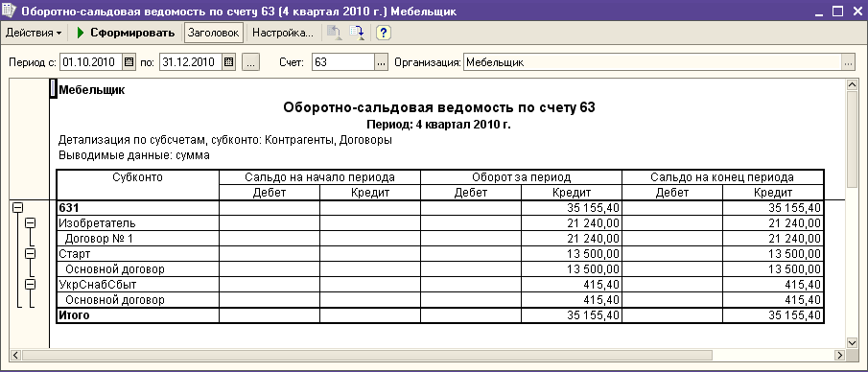Click vertical scrollbar down arrow
The width and height of the screenshot is (868, 372).
852,342
